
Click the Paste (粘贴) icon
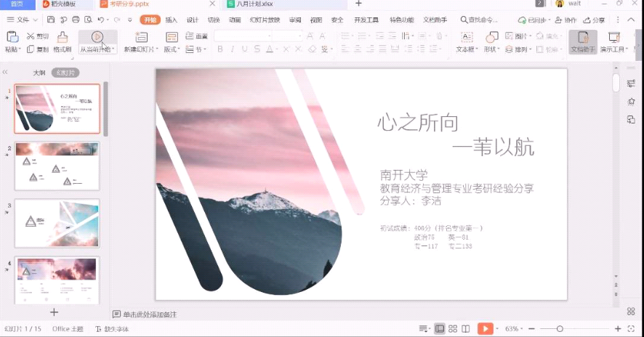coord(12,36)
